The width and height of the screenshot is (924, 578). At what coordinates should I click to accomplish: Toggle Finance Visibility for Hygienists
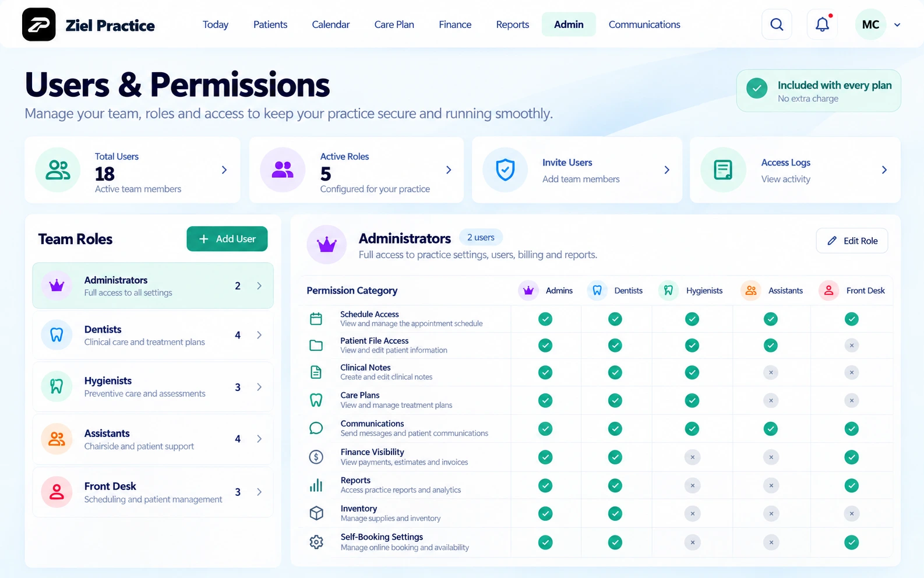692,457
